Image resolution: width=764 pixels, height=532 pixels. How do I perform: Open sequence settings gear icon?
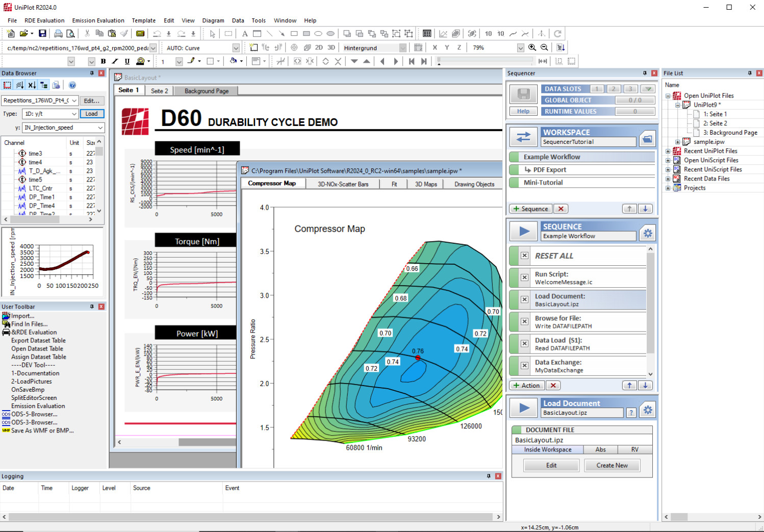click(x=648, y=233)
